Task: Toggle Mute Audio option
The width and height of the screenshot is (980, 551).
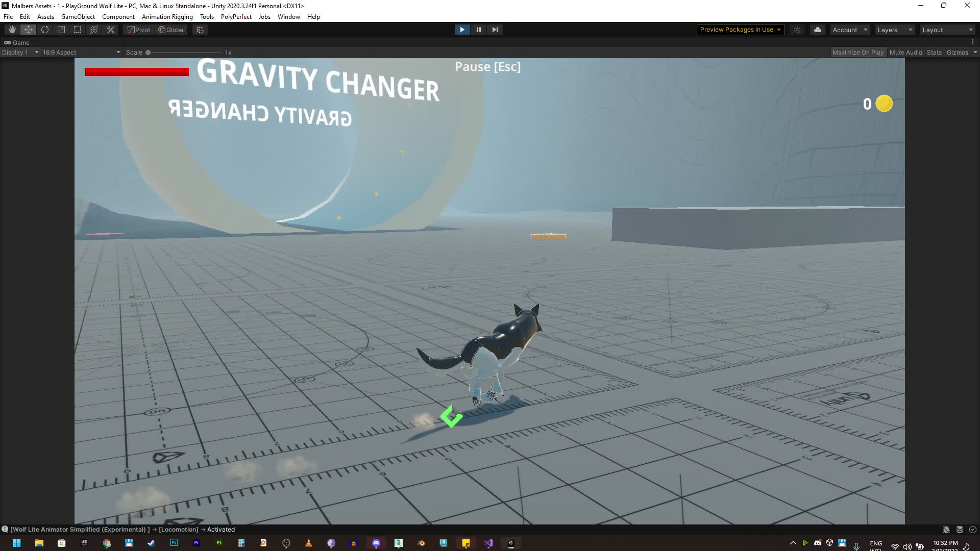Action: [x=905, y=52]
